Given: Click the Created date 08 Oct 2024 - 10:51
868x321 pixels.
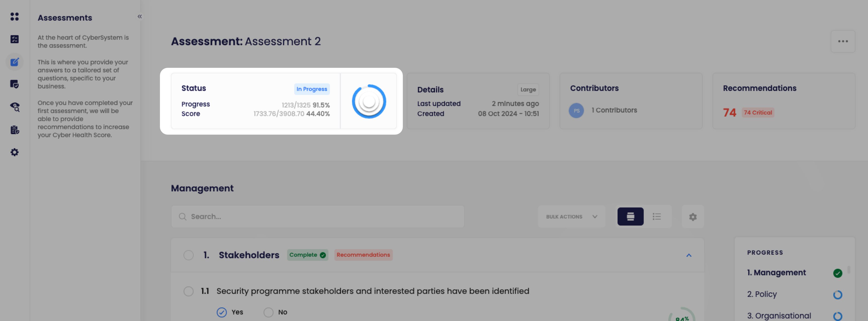Looking at the screenshot, I should [508, 114].
